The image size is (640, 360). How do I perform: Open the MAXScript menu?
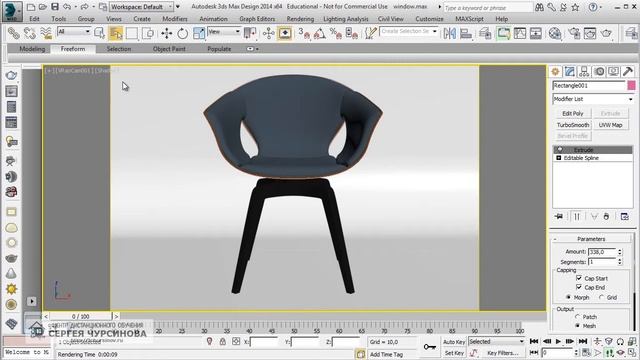(469, 19)
